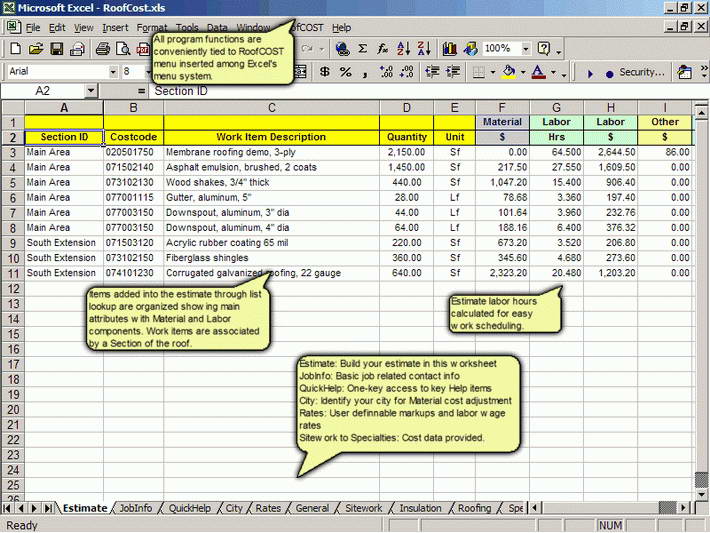The height and width of the screenshot is (533, 710).
Task: Switch to the JobInfo sheet tab
Action: point(135,508)
